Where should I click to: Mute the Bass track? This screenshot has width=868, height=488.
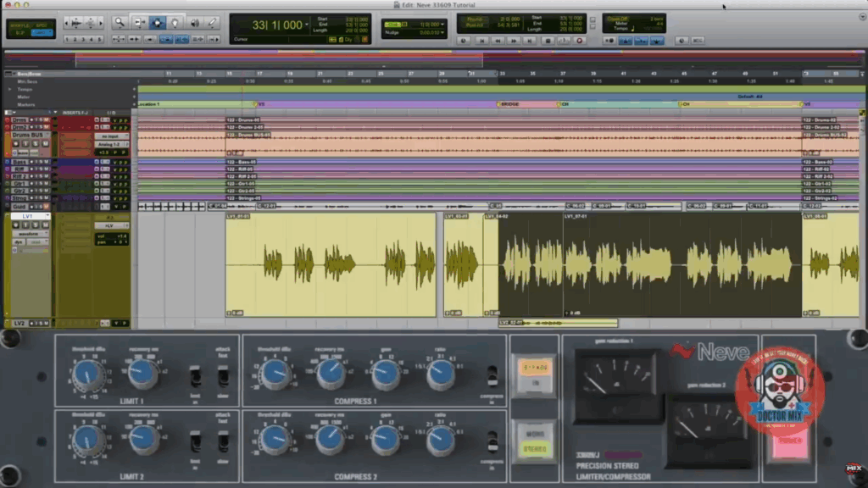coord(47,162)
